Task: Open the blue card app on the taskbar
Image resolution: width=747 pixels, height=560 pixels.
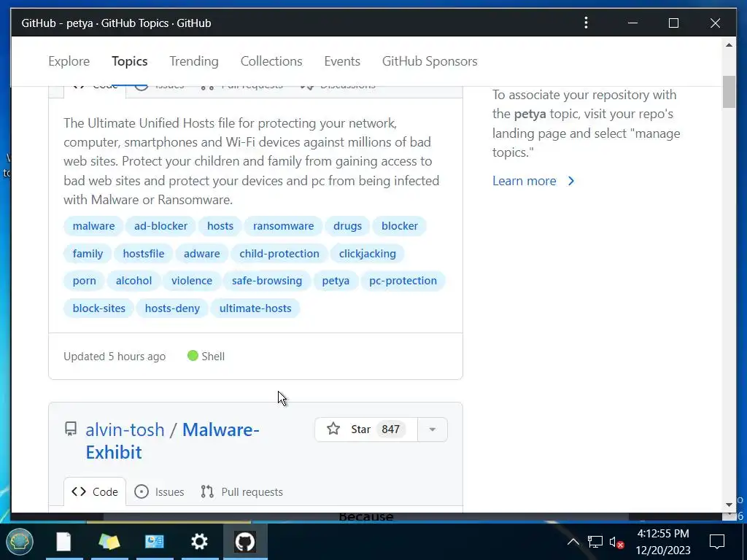Action: 155,542
